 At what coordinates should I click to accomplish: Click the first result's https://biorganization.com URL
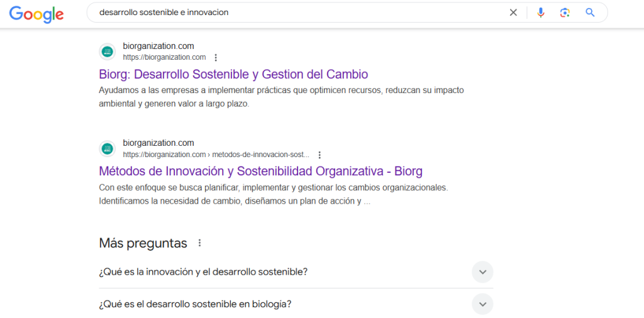click(x=164, y=57)
